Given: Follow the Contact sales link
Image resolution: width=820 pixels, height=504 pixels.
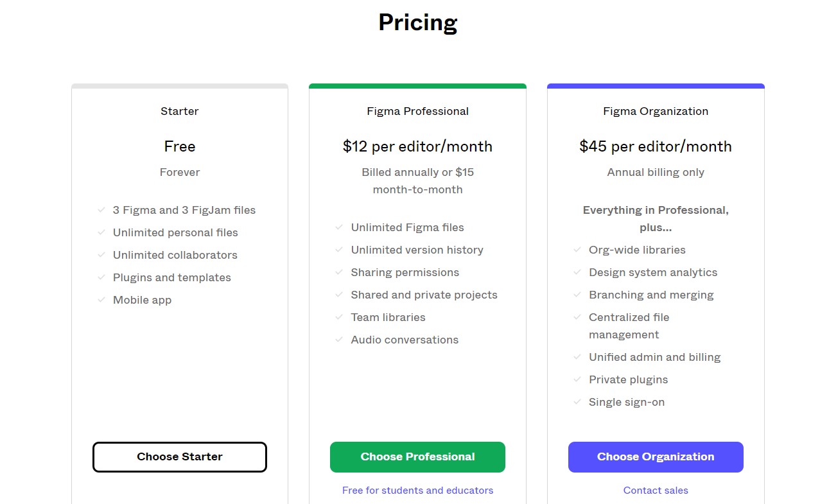Looking at the screenshot, I should (x=656, y=491).
